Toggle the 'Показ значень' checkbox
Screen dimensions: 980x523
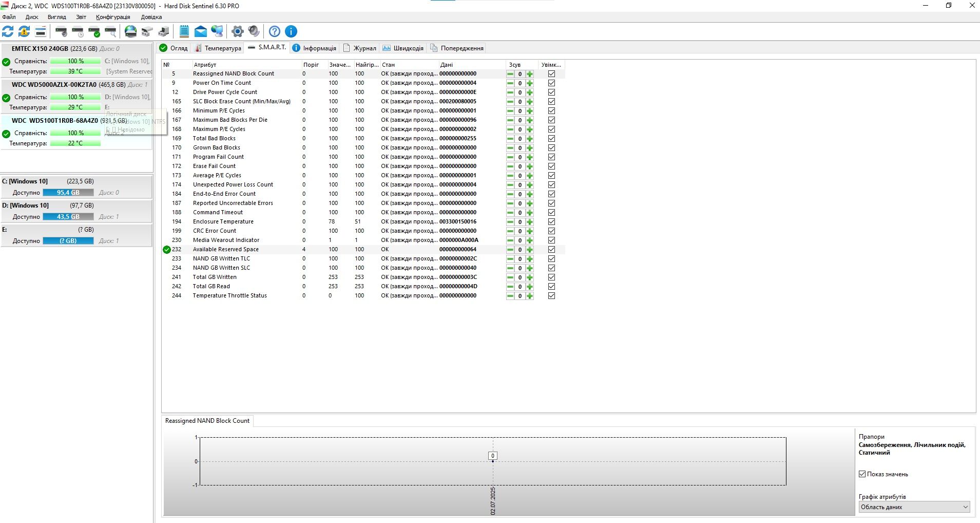coord(862,474)
